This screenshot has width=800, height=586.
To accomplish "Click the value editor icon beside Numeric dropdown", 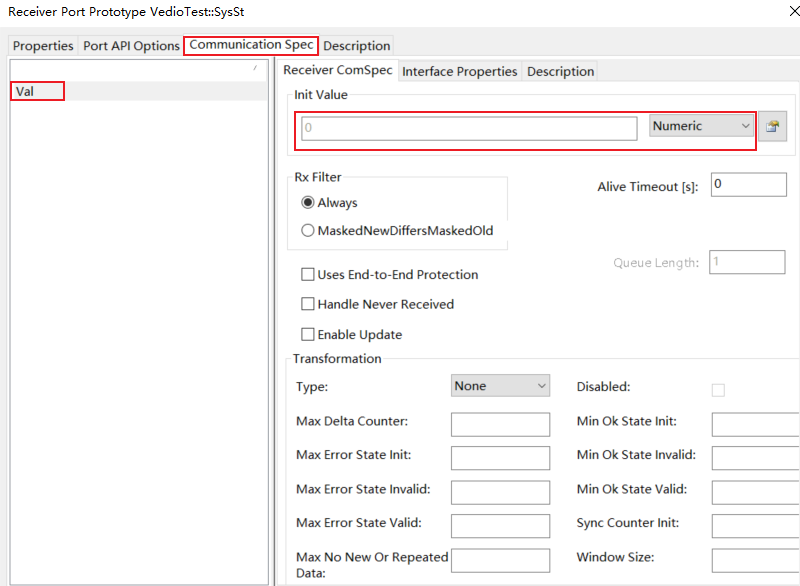I will pyautogui.click(x=771, y=125).
